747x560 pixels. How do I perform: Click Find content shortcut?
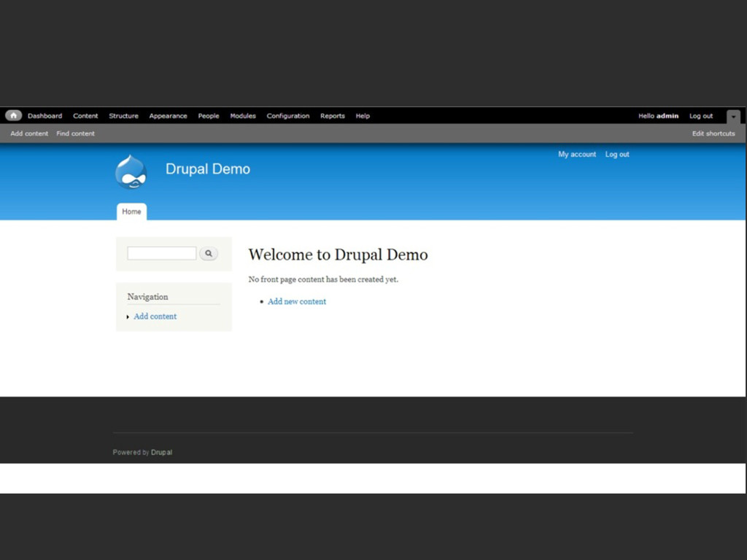[75, 133]
